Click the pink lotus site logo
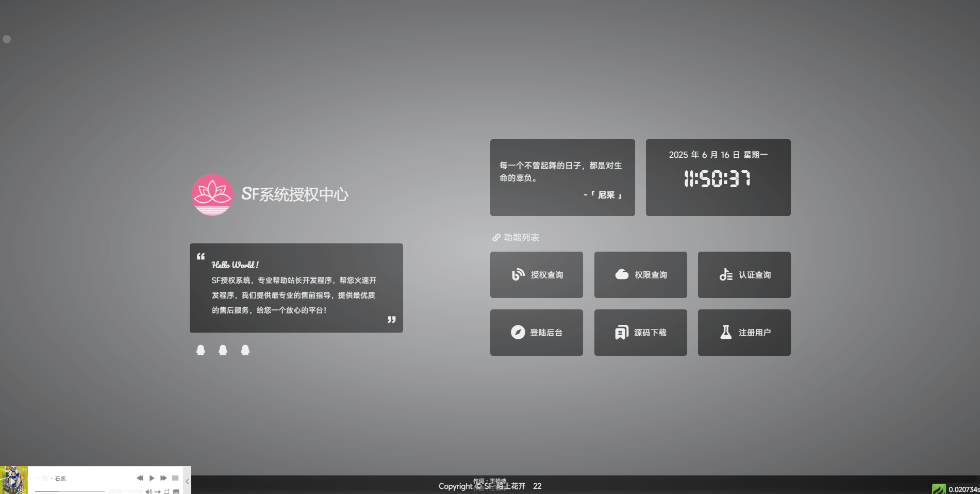Image resolution: width=980 pixels, height=494 pixels. click(212, 195)
